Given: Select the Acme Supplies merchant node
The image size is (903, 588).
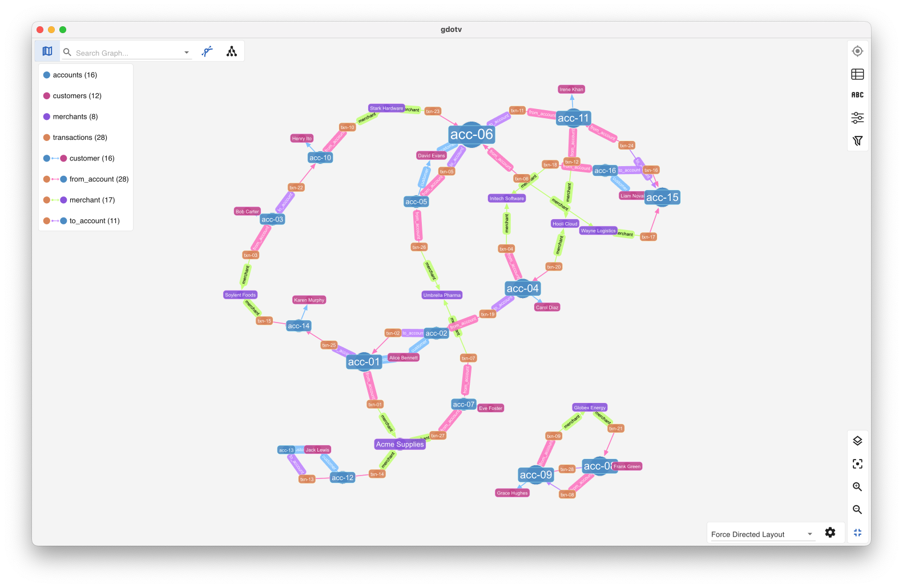Looking at the screenshot, I should (x=400, y=444).
